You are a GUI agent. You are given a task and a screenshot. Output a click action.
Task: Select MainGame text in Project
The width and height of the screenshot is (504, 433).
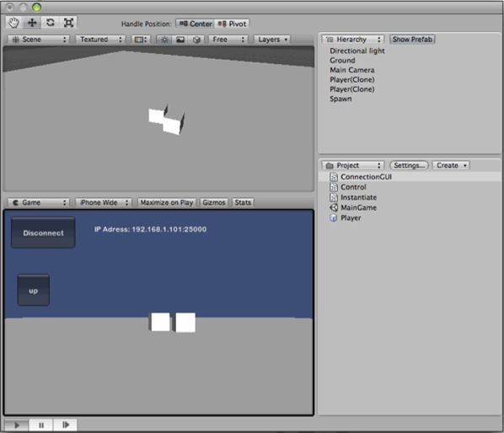point(359,208)
